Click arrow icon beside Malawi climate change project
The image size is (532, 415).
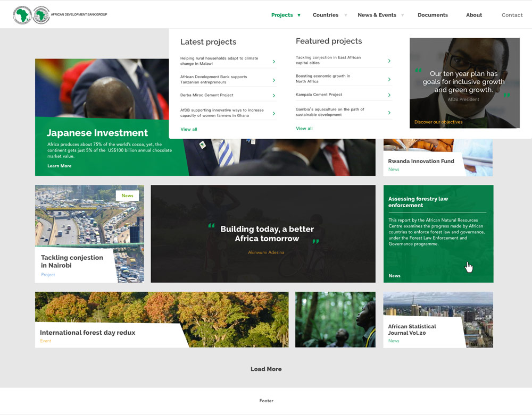pos(274,62)
